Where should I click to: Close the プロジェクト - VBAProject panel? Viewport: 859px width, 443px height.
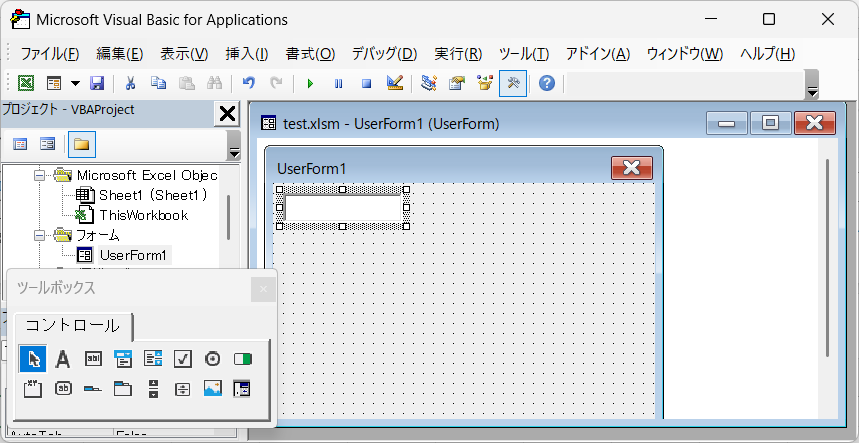click(x=227, y=114)
